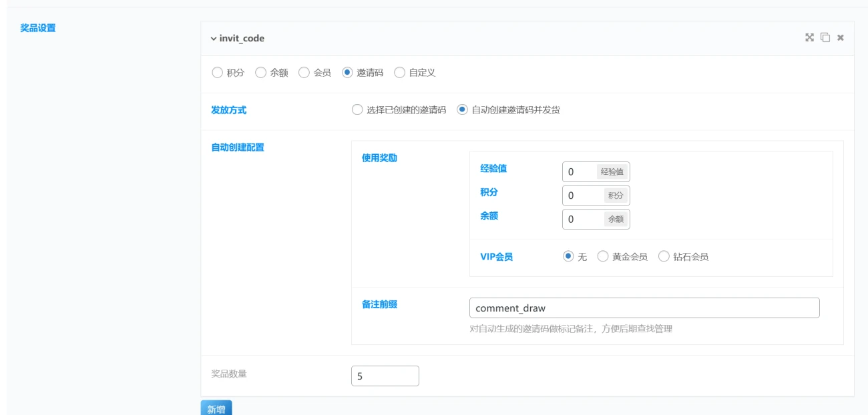The height and width of the screenshot is (415, 868).
Task: Click the fullscreen expand icon on invit_code panel
Action: 809,38
